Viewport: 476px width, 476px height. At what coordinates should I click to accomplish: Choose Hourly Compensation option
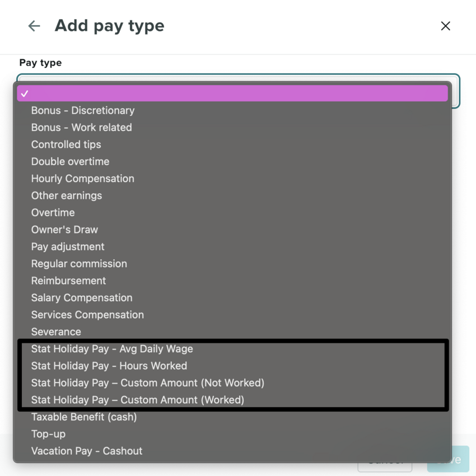pos(83,179)
